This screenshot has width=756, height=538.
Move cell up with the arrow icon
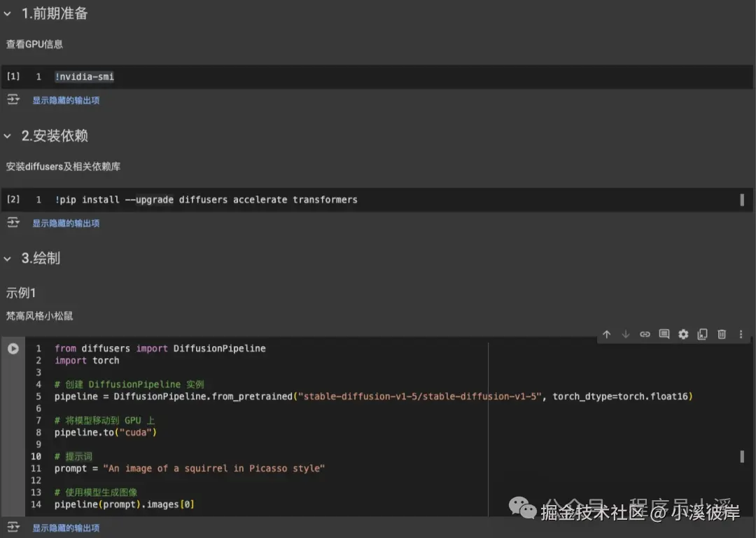tap(606, 334)
